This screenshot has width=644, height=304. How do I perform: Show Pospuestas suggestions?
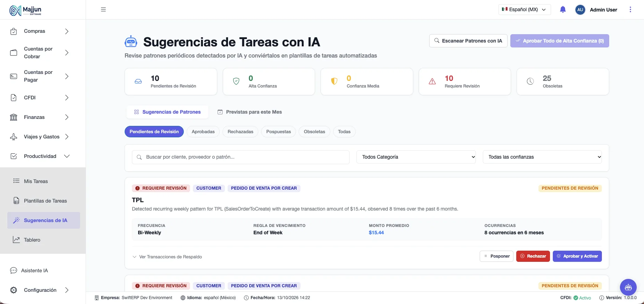pos(278,132)
